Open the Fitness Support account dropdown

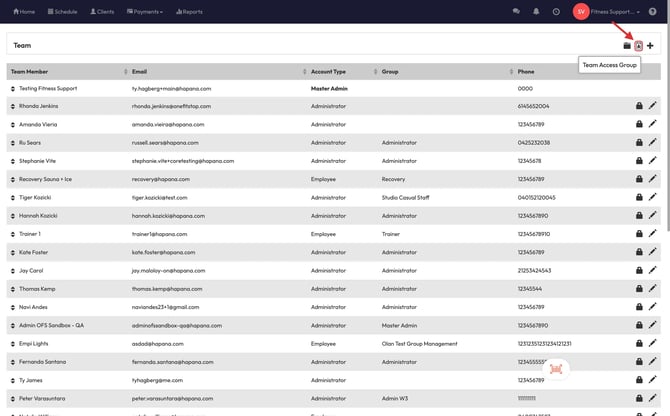[612, 12]
